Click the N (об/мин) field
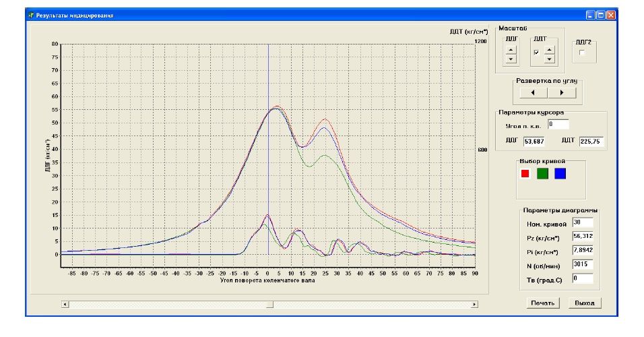The width and height of the screenshot is (644, 337). pyautogui.click(x=581, y=264)
